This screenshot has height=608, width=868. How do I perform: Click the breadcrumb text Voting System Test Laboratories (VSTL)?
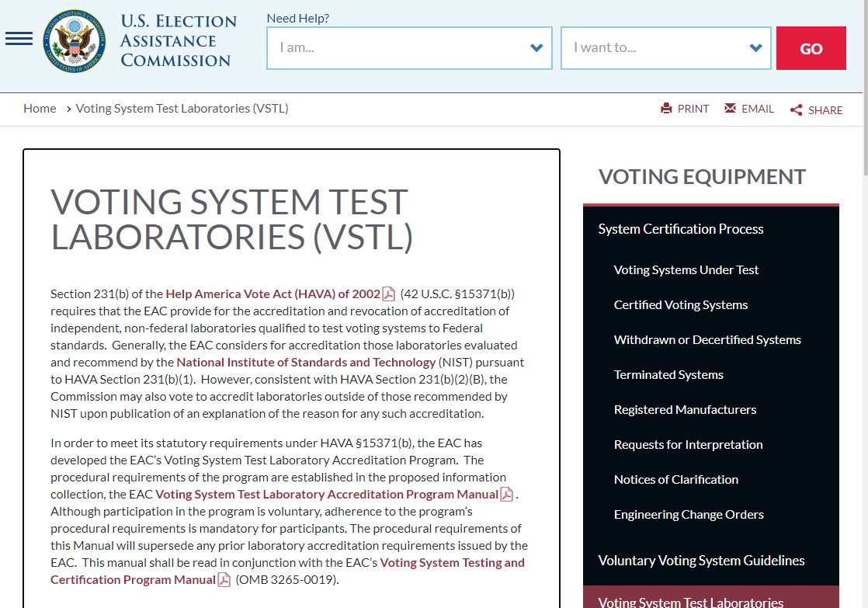(x=182, y=109)
